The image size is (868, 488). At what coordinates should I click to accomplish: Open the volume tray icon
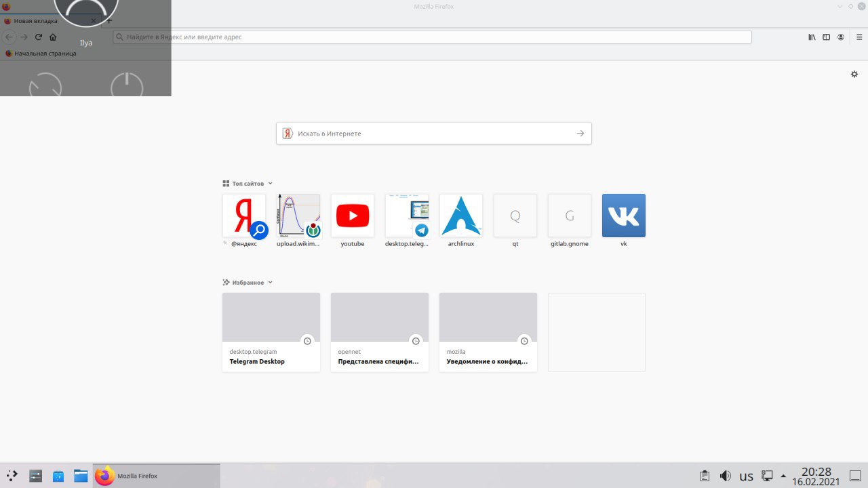725,476
